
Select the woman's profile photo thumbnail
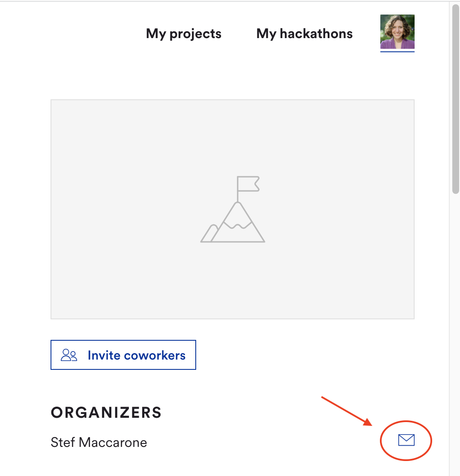click(397, 32)
